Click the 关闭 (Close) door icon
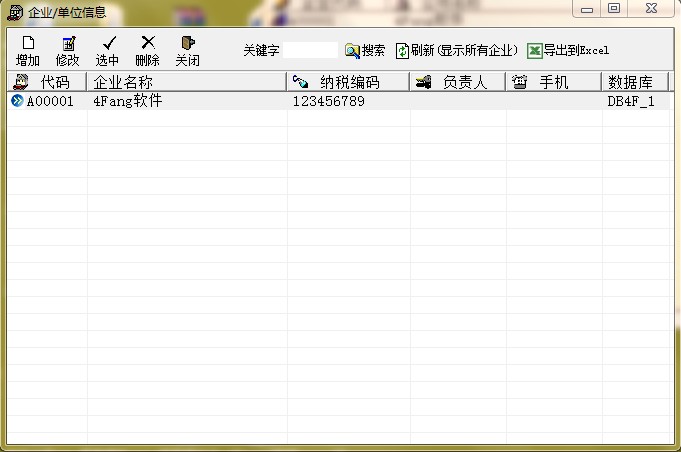 coord(187,43)
